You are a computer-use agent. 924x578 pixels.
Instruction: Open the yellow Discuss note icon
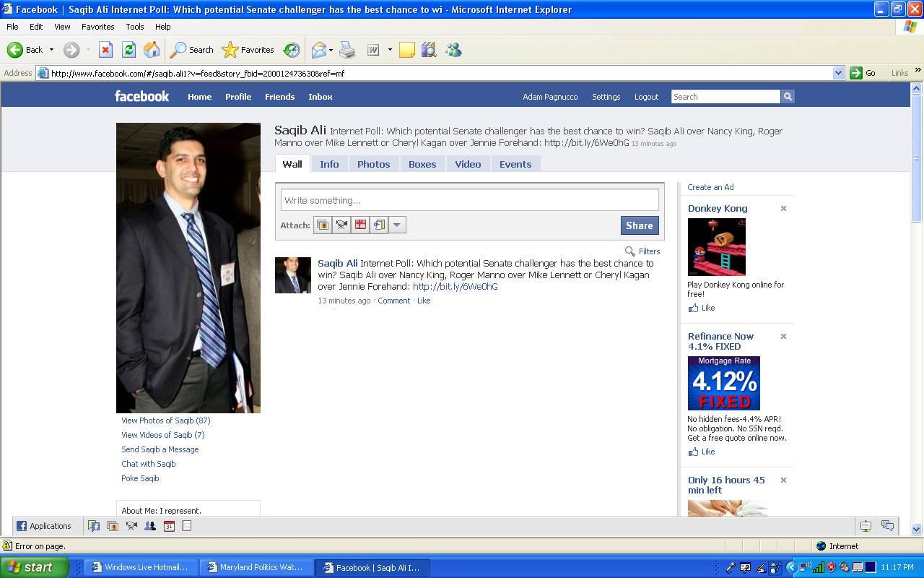(407, 50)
